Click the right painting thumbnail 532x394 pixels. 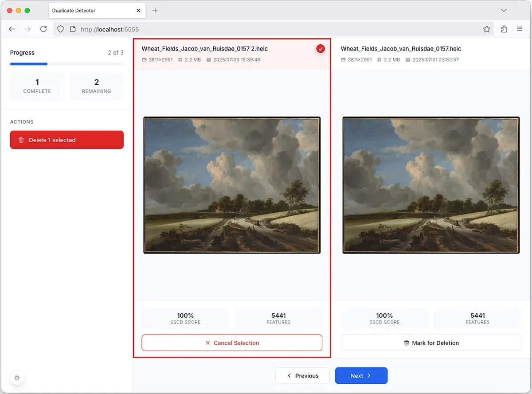pyautogui.click(x=431, y=185)
